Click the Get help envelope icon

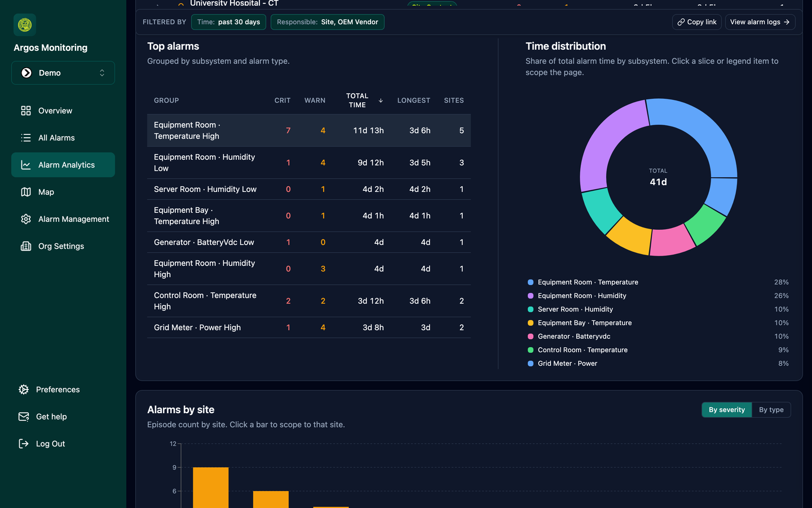pos(24,417)
